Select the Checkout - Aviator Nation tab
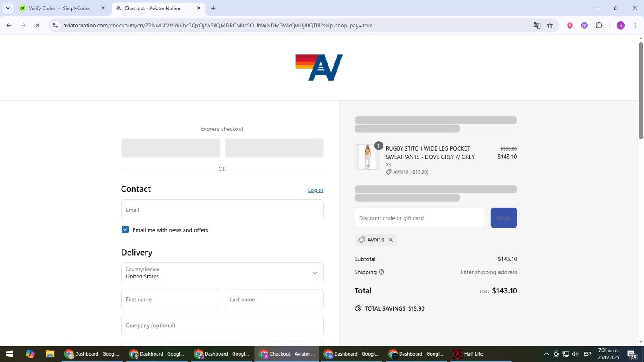Image resolution: width=644 pixels, height=362 pixels. (158, 8)
